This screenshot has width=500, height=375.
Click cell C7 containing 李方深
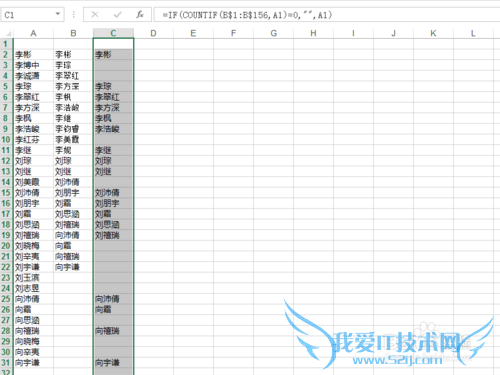coord(113,108)
